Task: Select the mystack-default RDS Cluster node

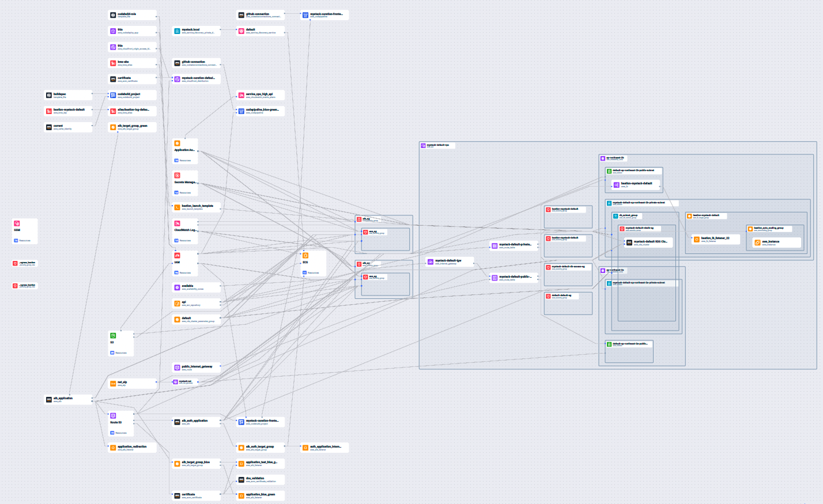Action: (x=649, y=242)
